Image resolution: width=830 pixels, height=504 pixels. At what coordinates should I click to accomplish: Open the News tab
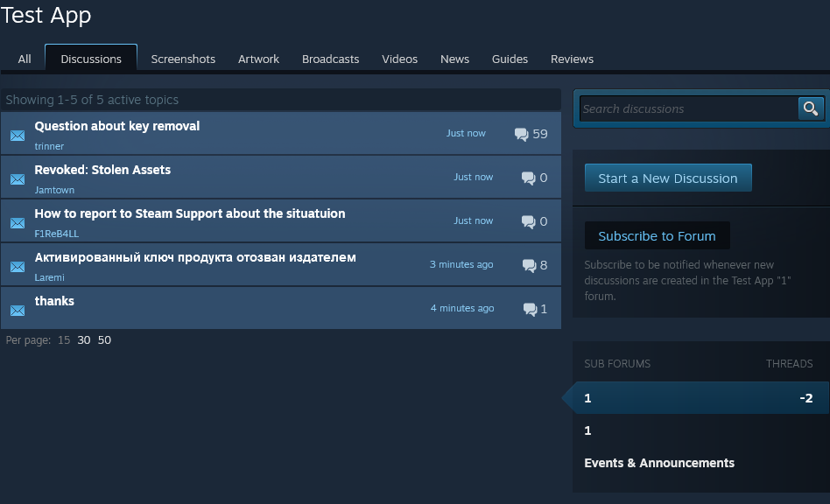454,59
